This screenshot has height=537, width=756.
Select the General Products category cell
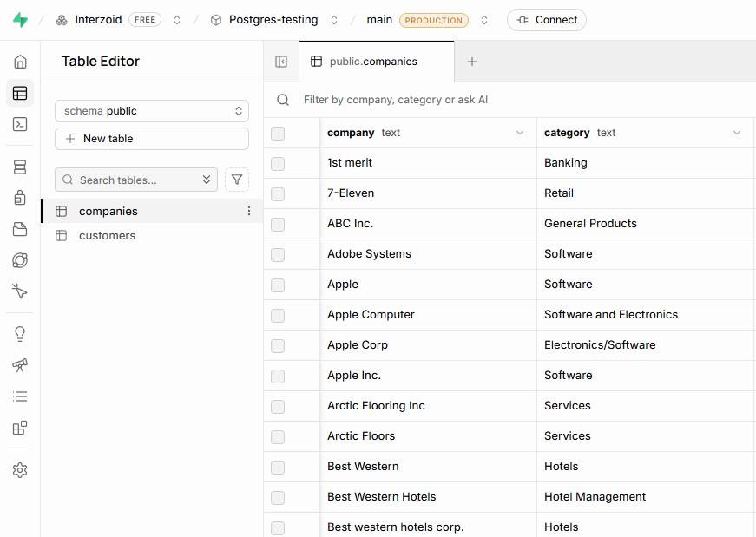coord(645,224)
